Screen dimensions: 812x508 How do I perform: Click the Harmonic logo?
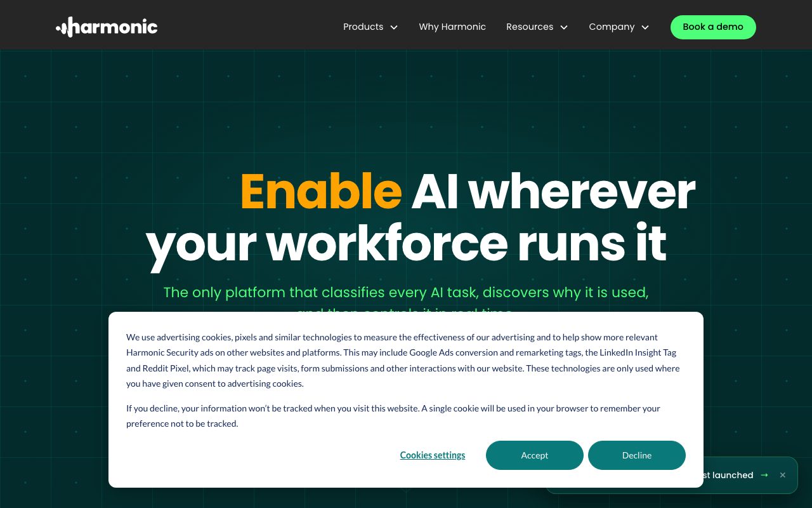point(107,27)
